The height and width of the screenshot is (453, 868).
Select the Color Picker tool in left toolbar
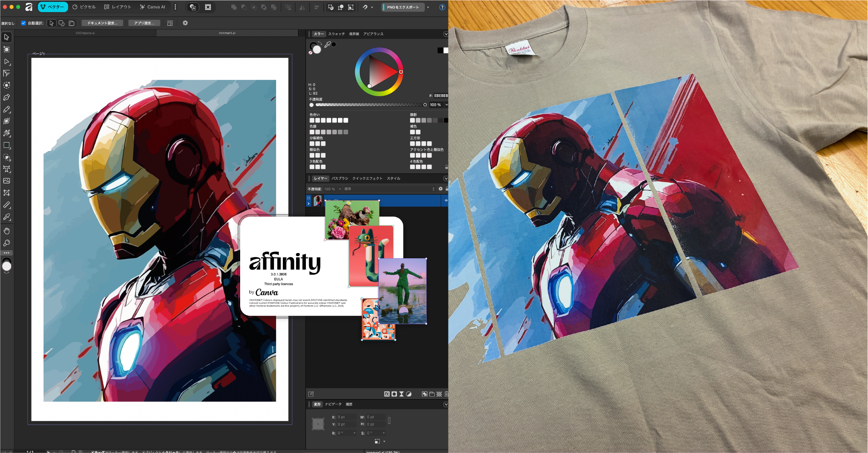pyautogui.click(x=7, y=217)
